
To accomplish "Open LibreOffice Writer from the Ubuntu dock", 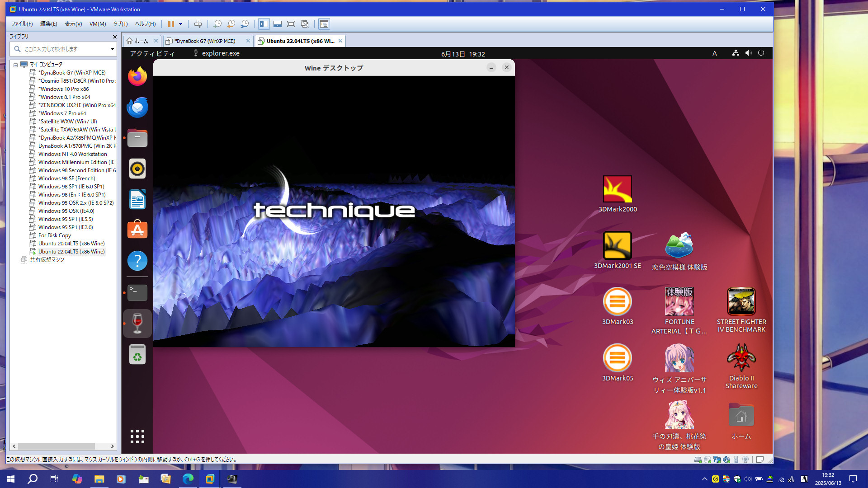I will 137,199.
